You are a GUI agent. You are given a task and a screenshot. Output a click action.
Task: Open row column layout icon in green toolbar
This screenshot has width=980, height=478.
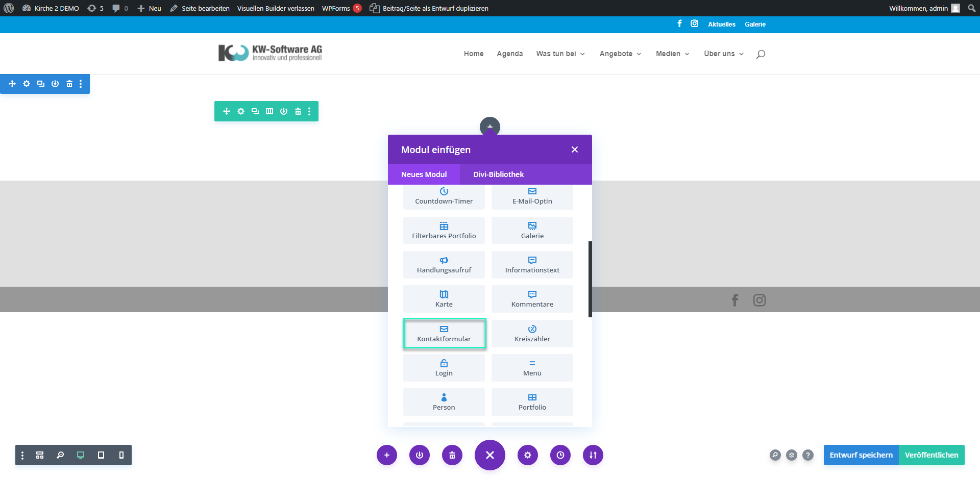269,111
